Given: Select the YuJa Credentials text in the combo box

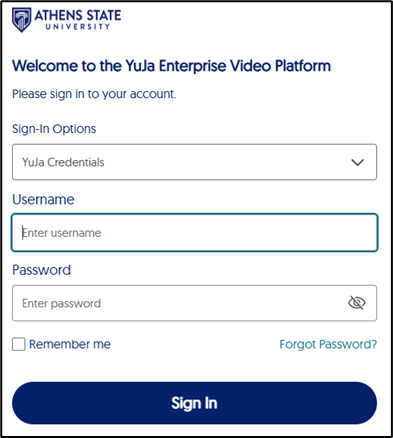Looking at the screenshot, I should click(x=63, y=162).
